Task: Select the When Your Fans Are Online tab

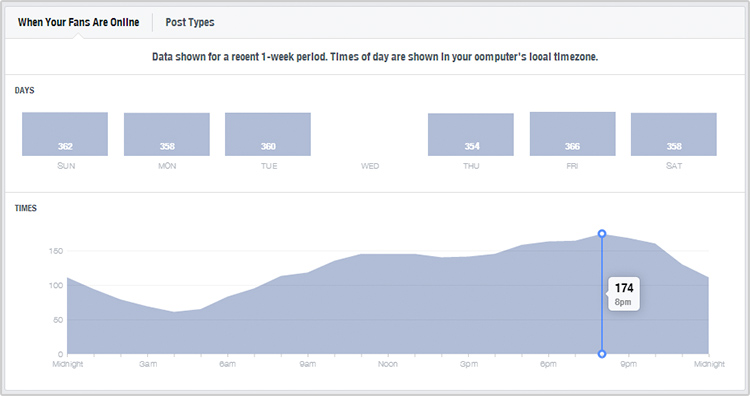Action: 78,22
